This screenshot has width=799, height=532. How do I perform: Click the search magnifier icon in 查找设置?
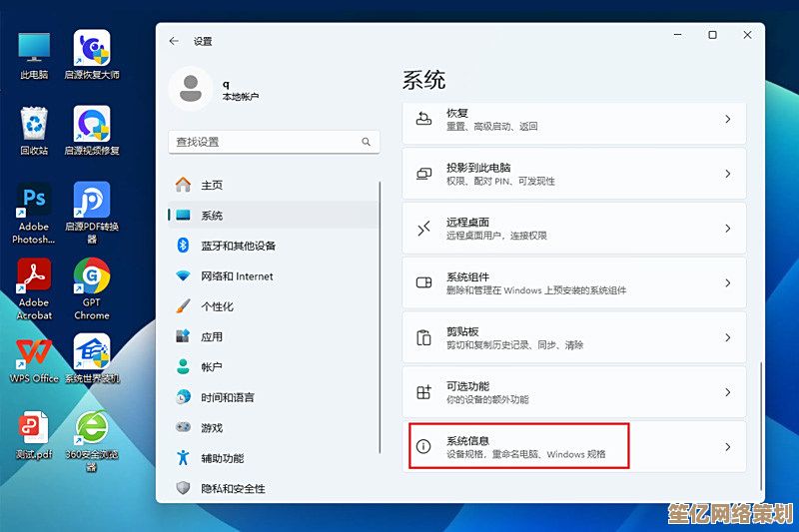point(365,143)
